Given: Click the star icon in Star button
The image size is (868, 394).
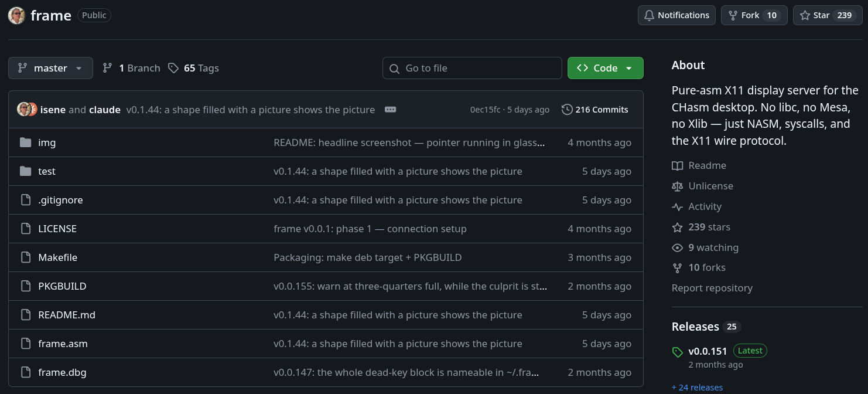Looking at the screenshot, I should 805,15.
